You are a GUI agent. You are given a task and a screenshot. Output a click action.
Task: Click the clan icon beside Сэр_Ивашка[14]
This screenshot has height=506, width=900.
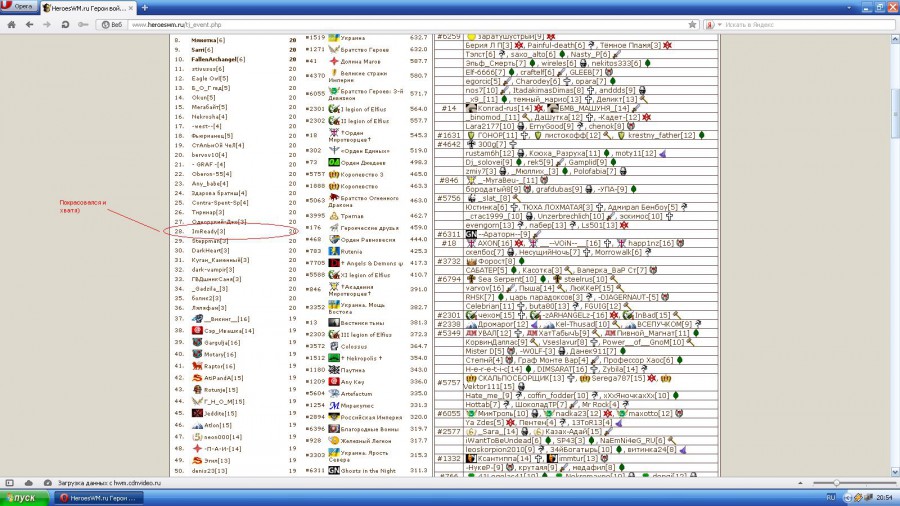[197, 330]
